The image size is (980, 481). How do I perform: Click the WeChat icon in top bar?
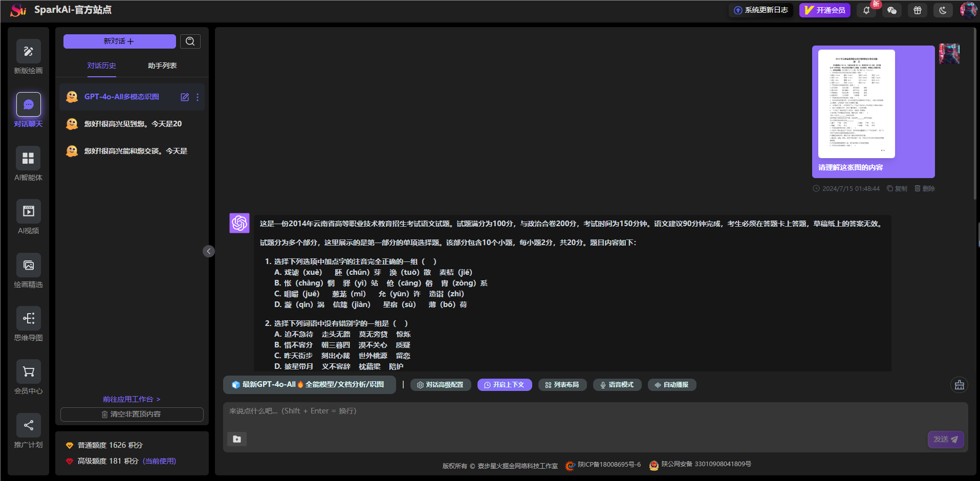click(892, 10)
